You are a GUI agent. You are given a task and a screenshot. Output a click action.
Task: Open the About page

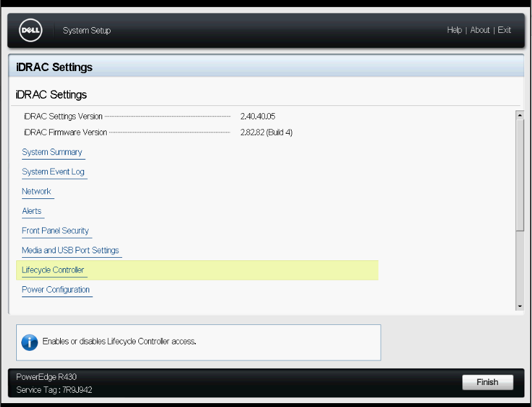pyautogui.click(x=480, y=30)
